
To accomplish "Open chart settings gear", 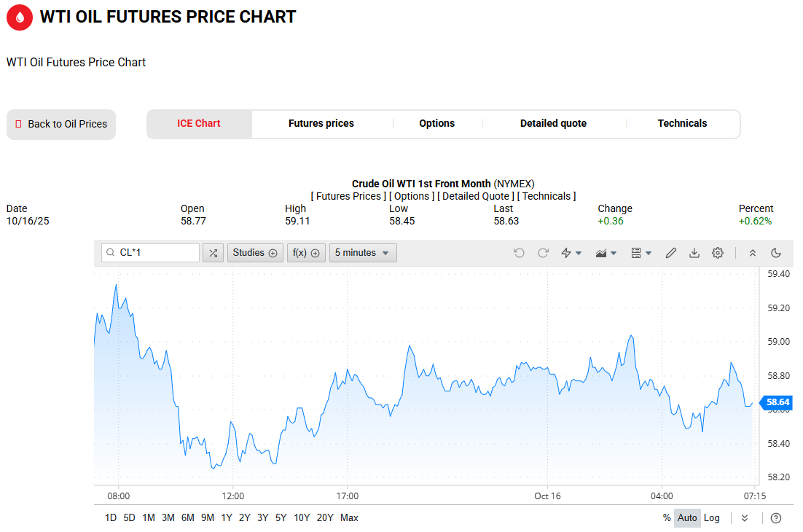I will [x=718, y=253].
